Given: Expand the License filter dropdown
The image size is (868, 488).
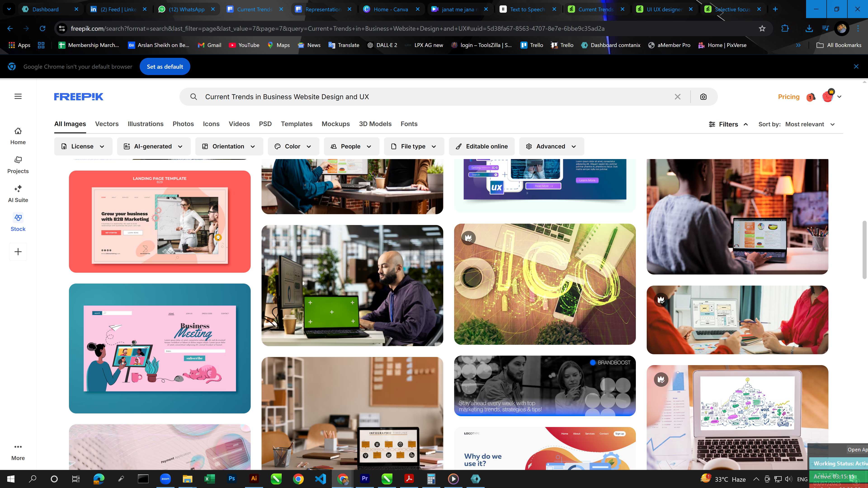Looking at the screenshot, I should coord(83,146).
